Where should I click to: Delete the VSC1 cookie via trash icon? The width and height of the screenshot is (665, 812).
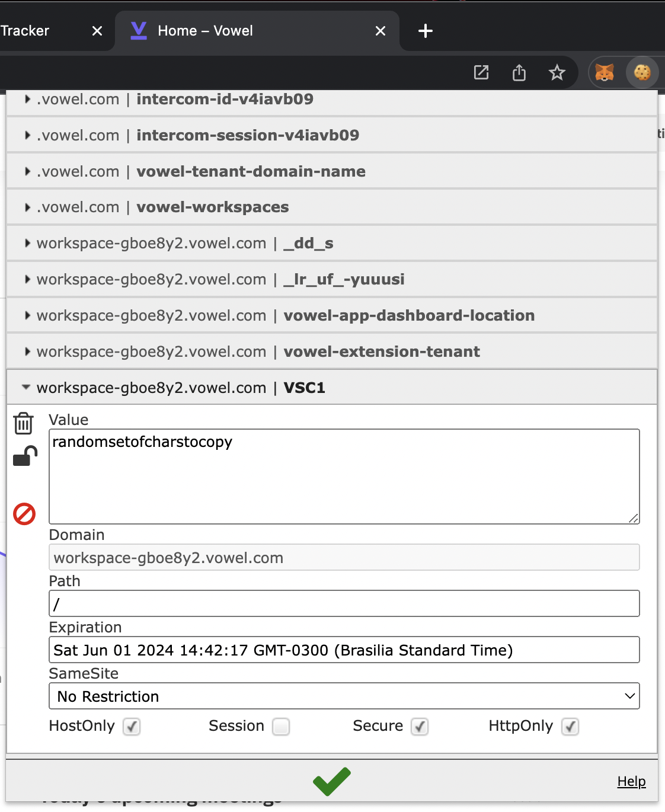click(x=24, y=423)
